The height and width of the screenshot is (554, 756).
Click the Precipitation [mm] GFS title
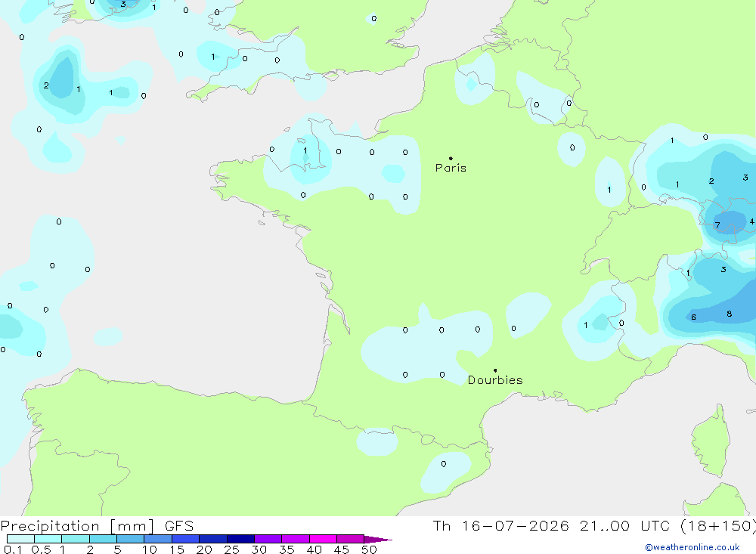(x=97, y=525)
